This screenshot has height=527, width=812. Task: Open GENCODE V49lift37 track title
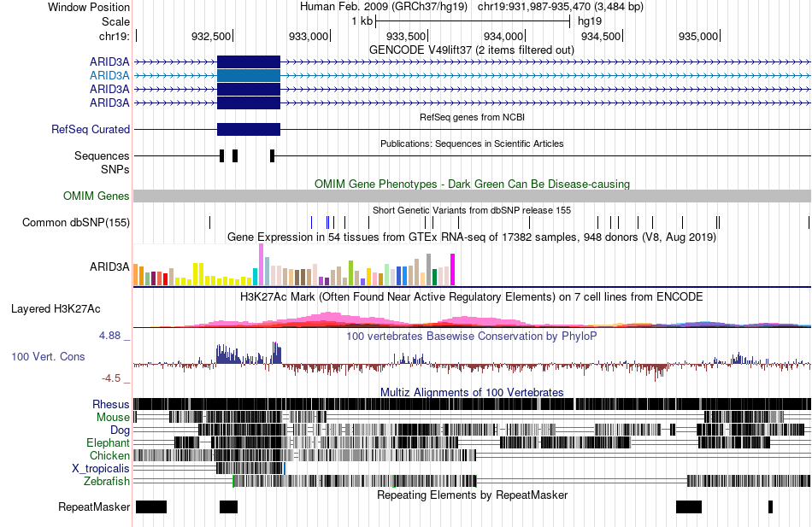point(472,50)
